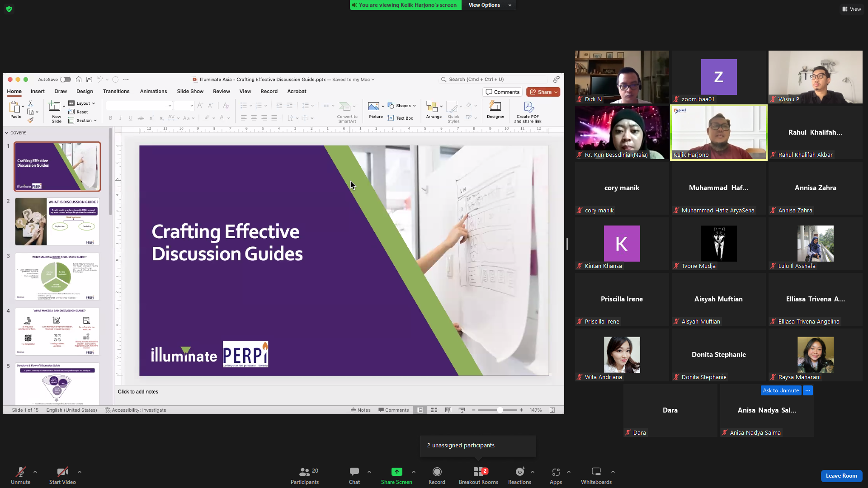
Task: Click the Home icon in title bar
Action: 79,80
